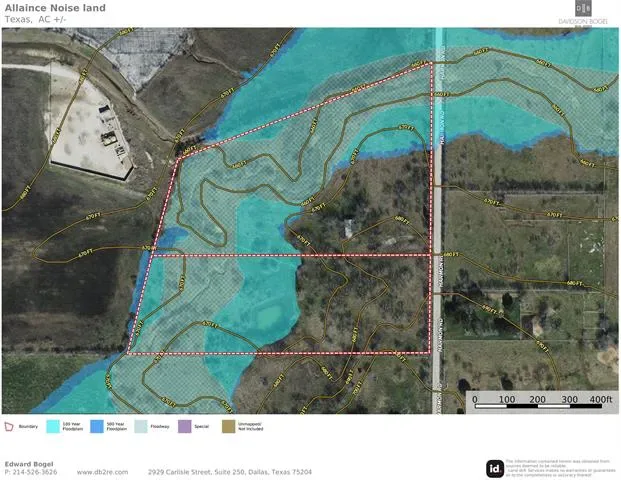Click the 500 Year Floodplain blue swatch

(97, 425)
